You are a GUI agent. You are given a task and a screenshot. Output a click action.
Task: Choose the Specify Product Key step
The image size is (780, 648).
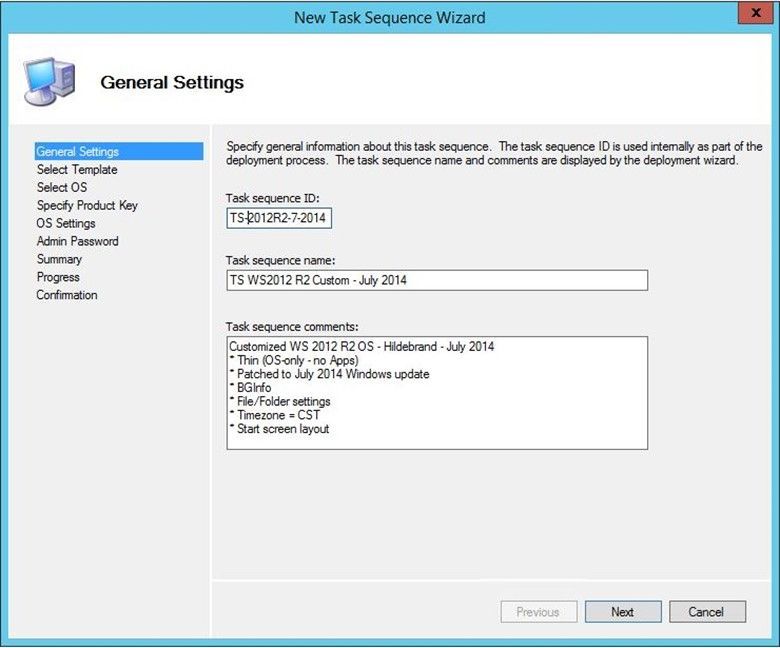87,205
